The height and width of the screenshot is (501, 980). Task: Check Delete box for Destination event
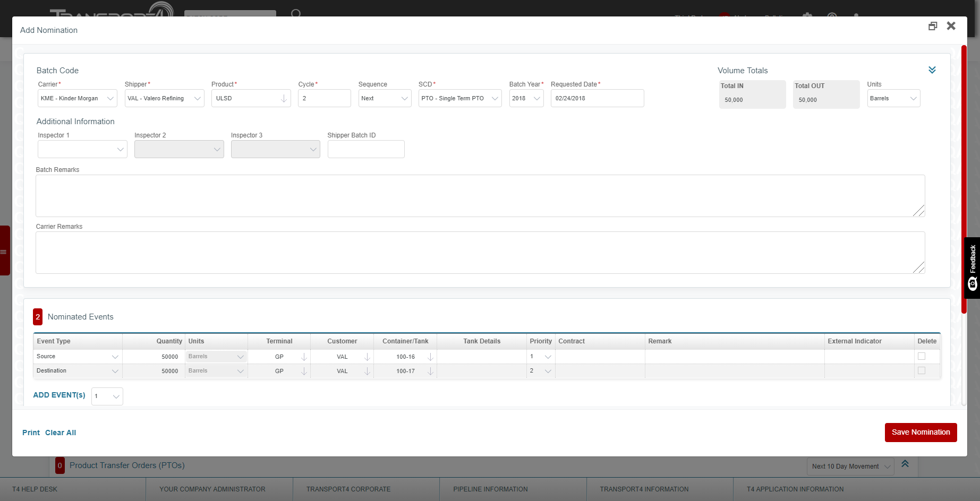(922, 370)
